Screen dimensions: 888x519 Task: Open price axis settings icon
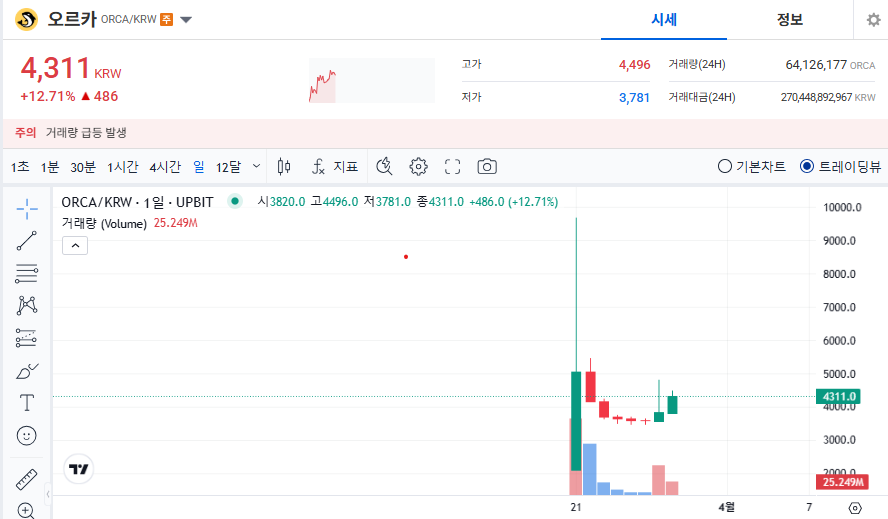coord(855,508)
